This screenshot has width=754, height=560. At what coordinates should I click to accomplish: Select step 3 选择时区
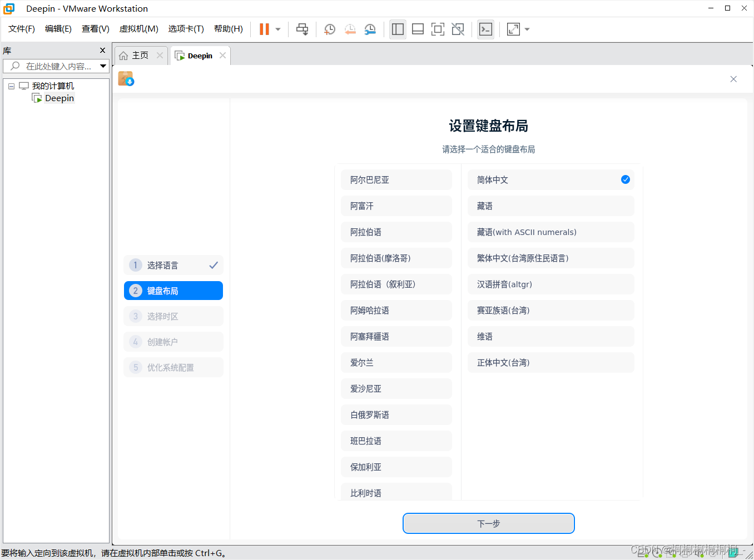[x=173, y=316]
